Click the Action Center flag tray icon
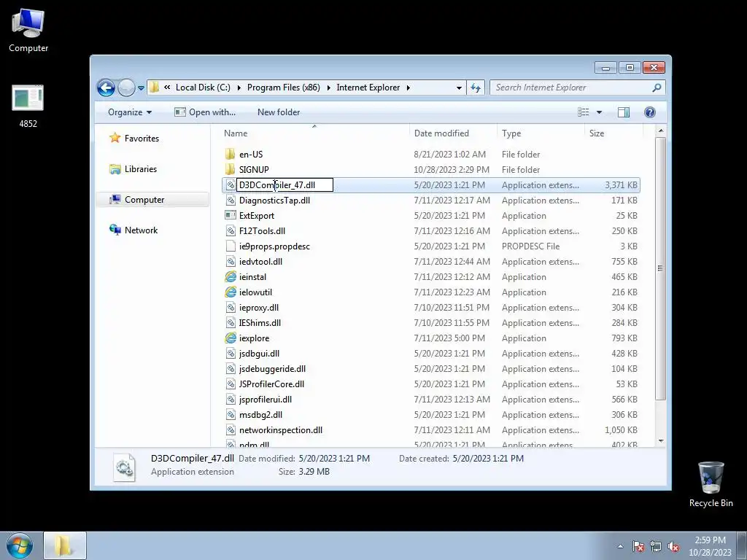Viewport: 747px width, 560px height. pyautogui.click(x=638, y=546)
